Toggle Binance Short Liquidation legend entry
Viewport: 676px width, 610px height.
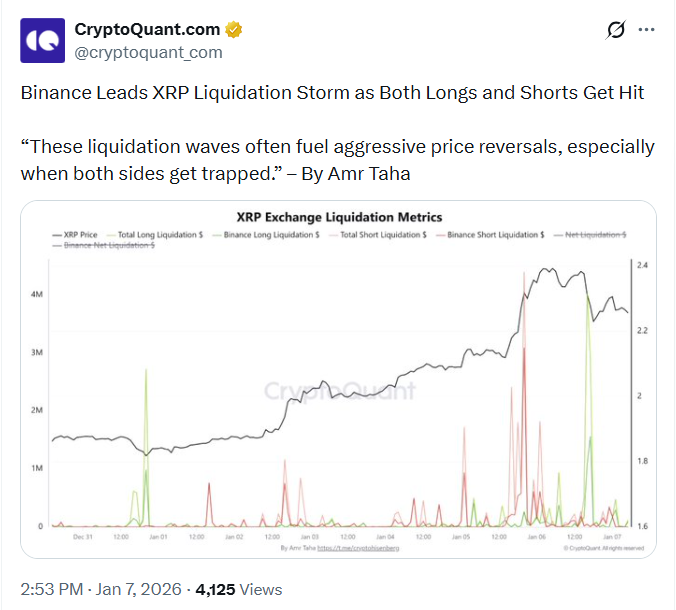tap(490, 234)
